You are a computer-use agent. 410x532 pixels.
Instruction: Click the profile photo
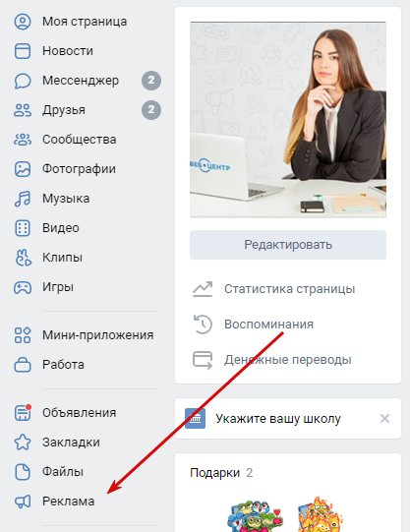288,119
